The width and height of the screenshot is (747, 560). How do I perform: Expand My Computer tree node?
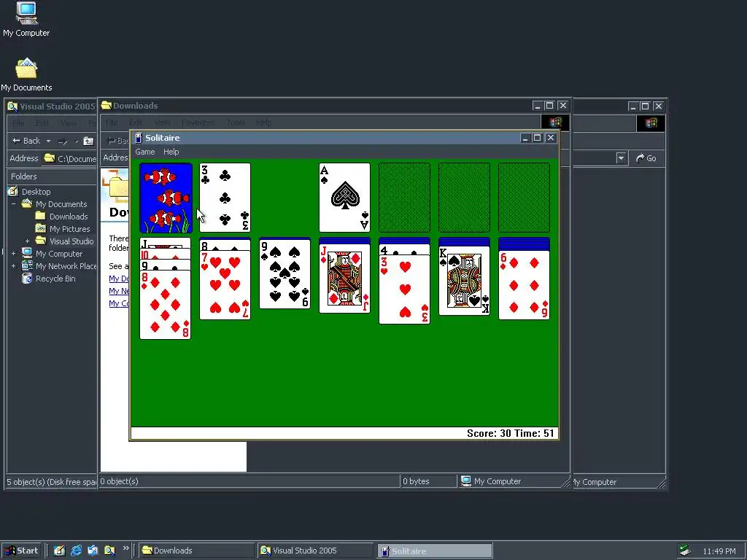[13, 254]
